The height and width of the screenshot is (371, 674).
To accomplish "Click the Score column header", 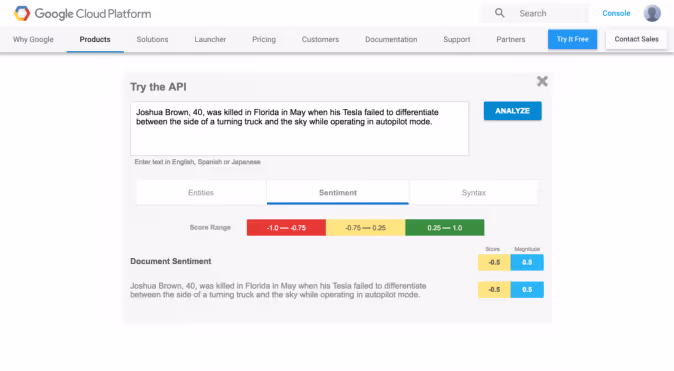I will [493, 249].
